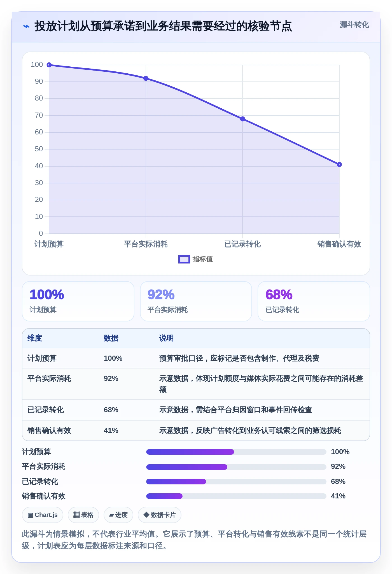Screen dimensions: 392x574
Task: Click the 表格 tag chip
Action: tap(83, 515)
